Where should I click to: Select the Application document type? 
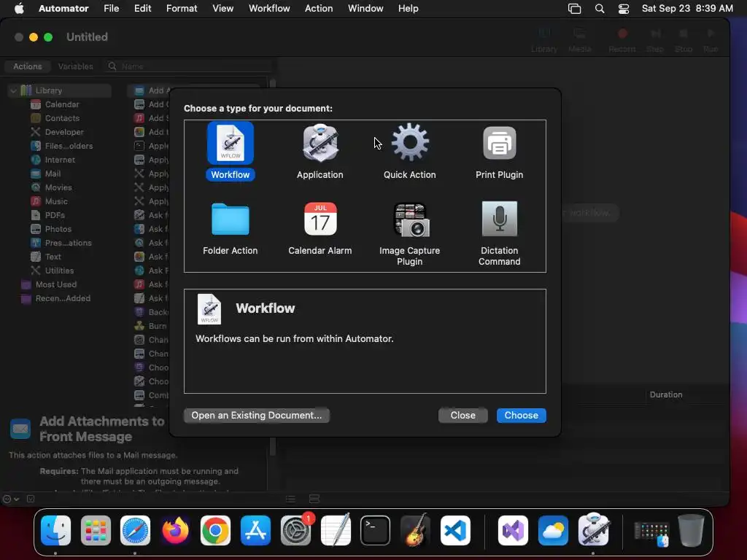point(320,151)
